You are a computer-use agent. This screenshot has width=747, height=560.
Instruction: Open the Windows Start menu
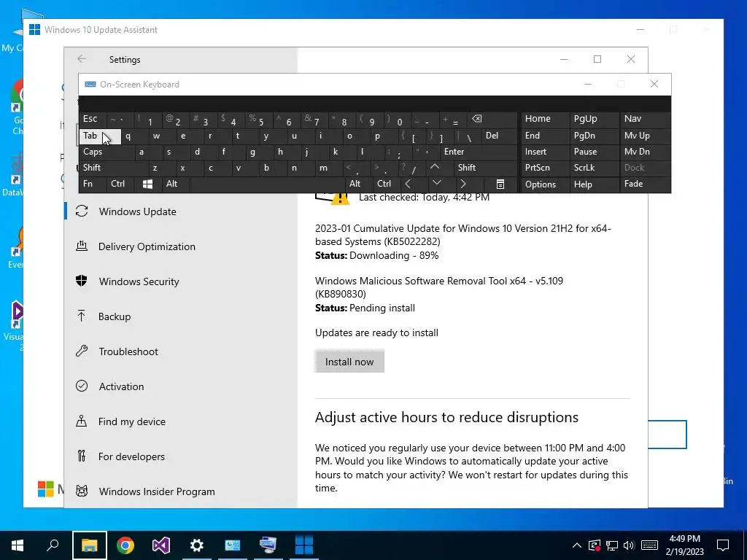[18, 545]
